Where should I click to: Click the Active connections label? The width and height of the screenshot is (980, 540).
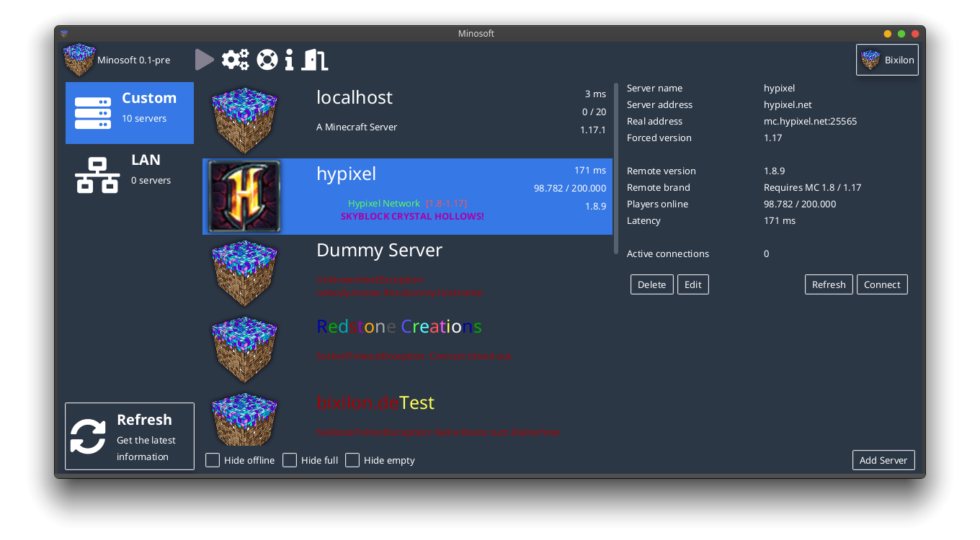tap(668, 254)
